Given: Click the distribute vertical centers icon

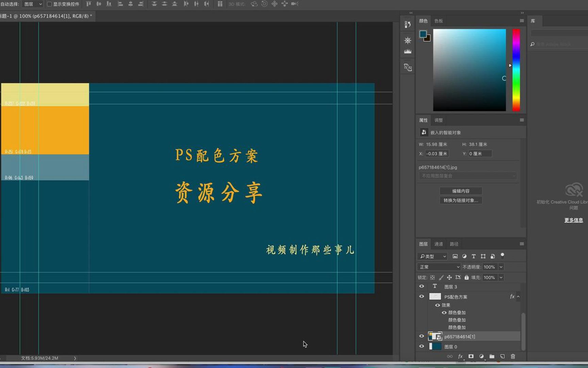Looking at the screenshot, I should (164, 4).
